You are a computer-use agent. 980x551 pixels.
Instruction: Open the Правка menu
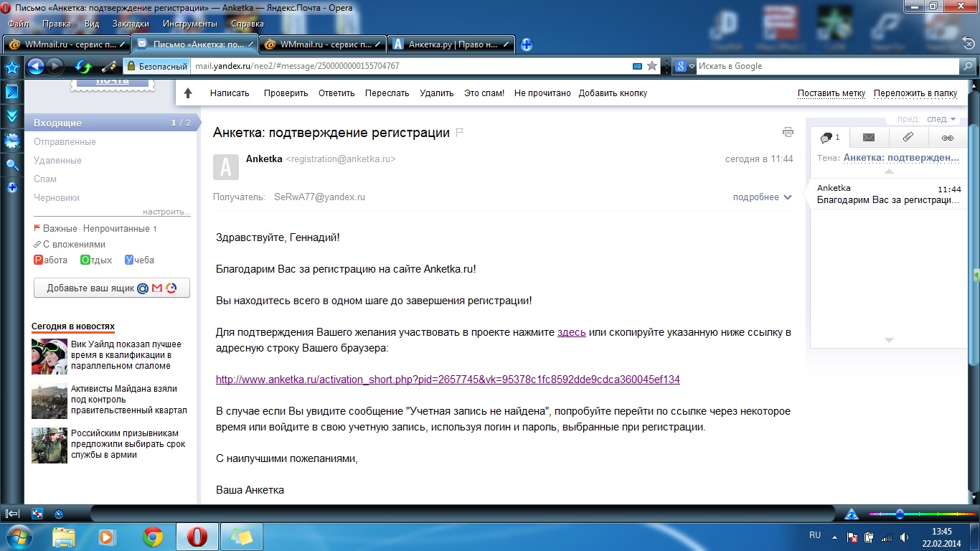pyautogui.click(x=57, y=24)
